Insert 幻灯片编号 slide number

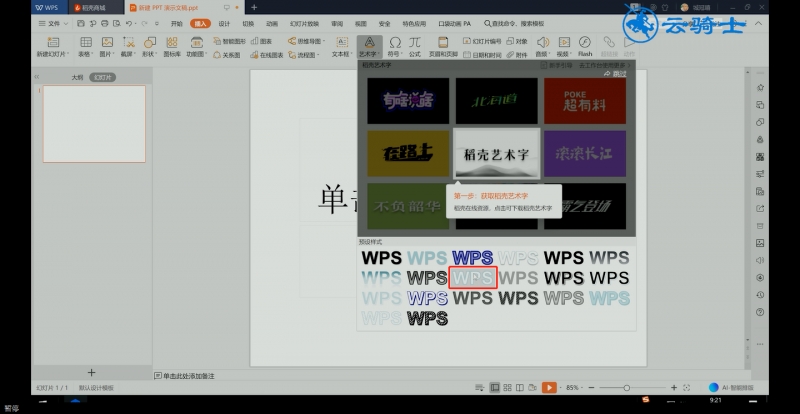point(482,41)
